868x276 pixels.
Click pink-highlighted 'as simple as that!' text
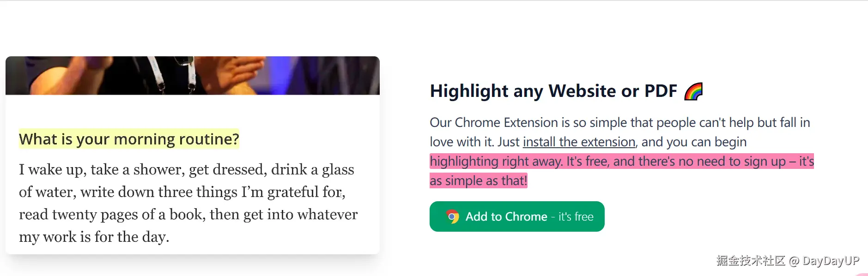[x=478, y=180]
